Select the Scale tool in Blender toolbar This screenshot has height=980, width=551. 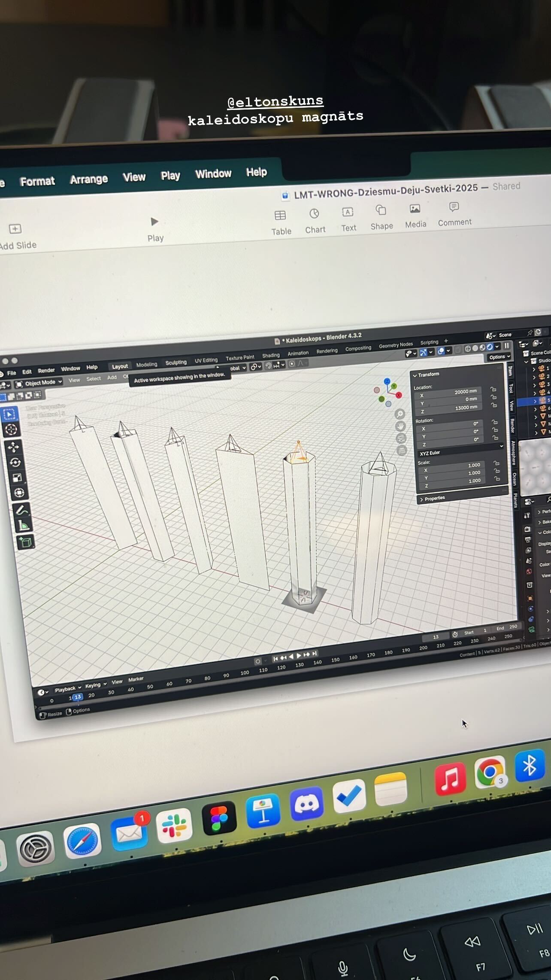click(18, 478)
